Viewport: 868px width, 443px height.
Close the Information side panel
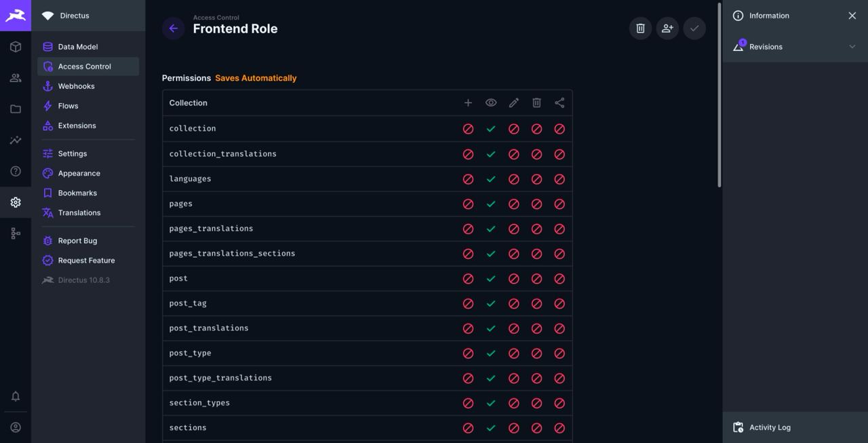coord(851,14)
